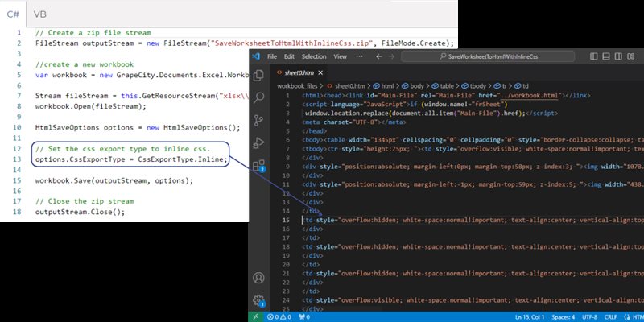
Task: Click the remote window indicator in status bar
Action: pyautogui.click(x=255, y=317)
